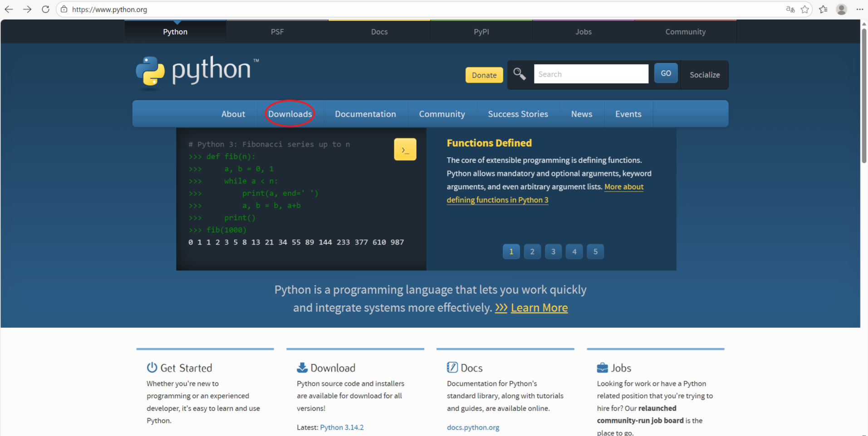Open the About navigation menu
The image size is (868, 436).
(x=233, y=114)
